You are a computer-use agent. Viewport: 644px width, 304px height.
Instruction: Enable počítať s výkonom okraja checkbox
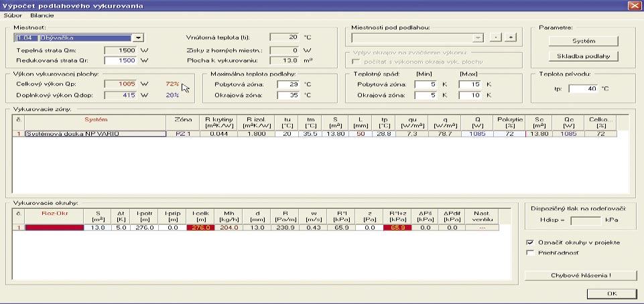(356, 62)
